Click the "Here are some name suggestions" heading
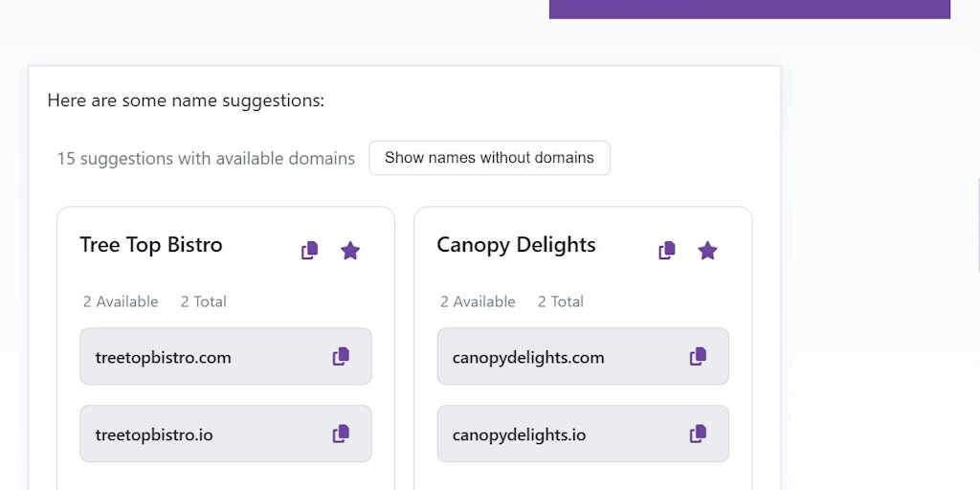This screenshot has width=980, height=490. click(186, 100)
